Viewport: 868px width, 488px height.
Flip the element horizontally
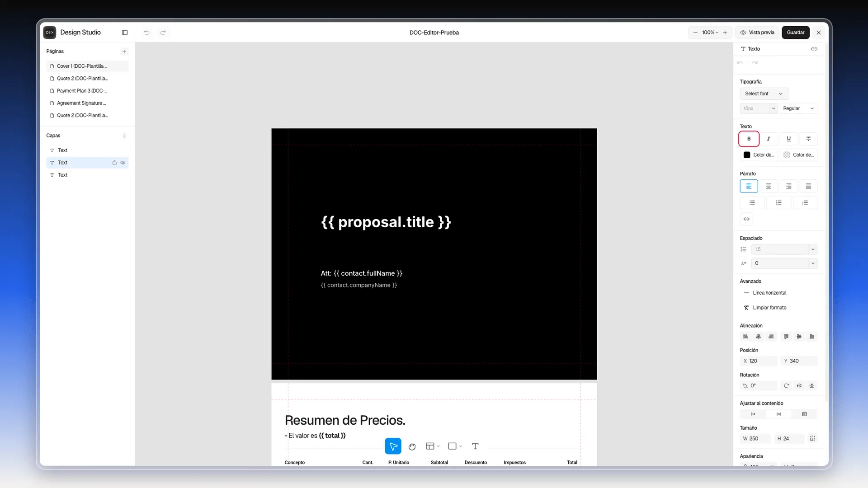coord(799,386)
